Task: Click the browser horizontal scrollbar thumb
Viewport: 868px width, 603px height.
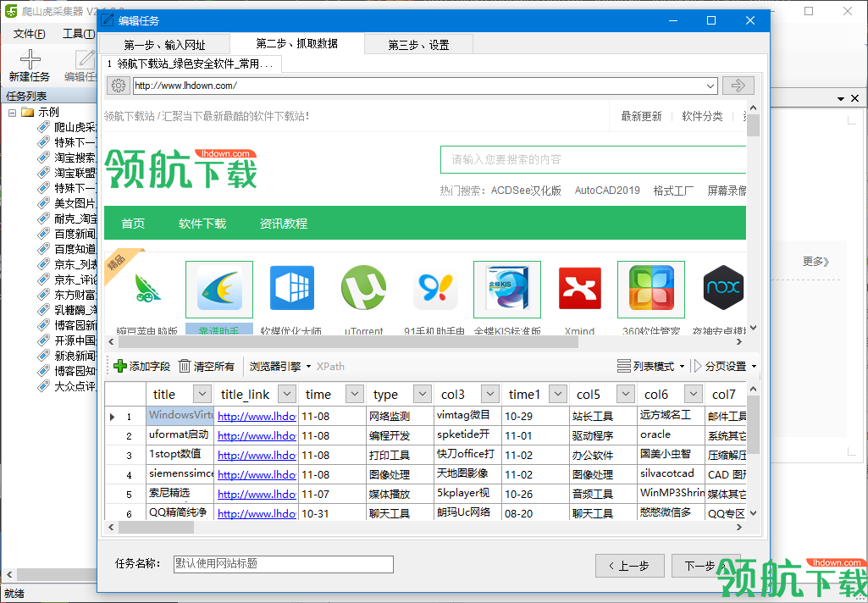Action: click(348, 342)
